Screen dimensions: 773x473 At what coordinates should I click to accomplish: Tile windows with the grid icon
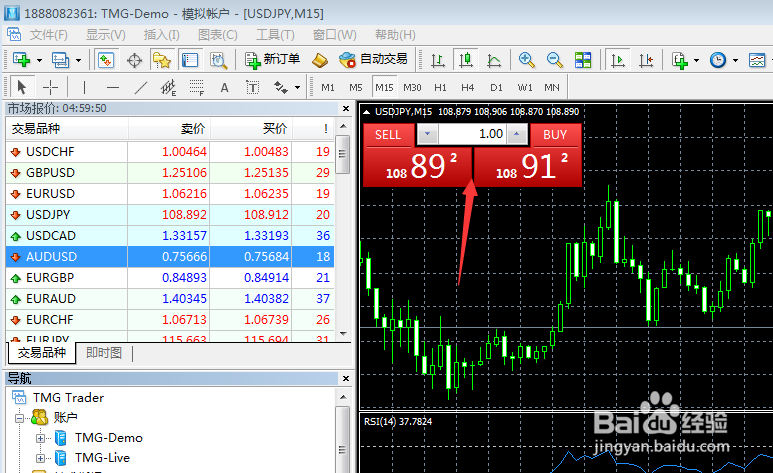[583, 60]
